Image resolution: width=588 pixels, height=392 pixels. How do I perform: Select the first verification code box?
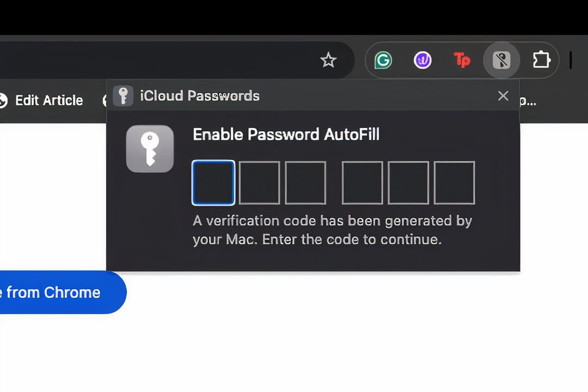pyautogui.click(x=213, y=182)
